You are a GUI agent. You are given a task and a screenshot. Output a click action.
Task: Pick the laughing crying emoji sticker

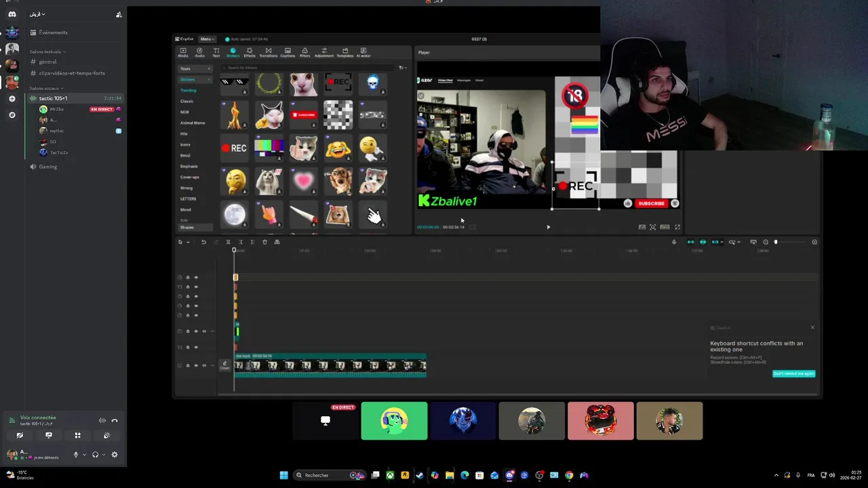(338, 148)
